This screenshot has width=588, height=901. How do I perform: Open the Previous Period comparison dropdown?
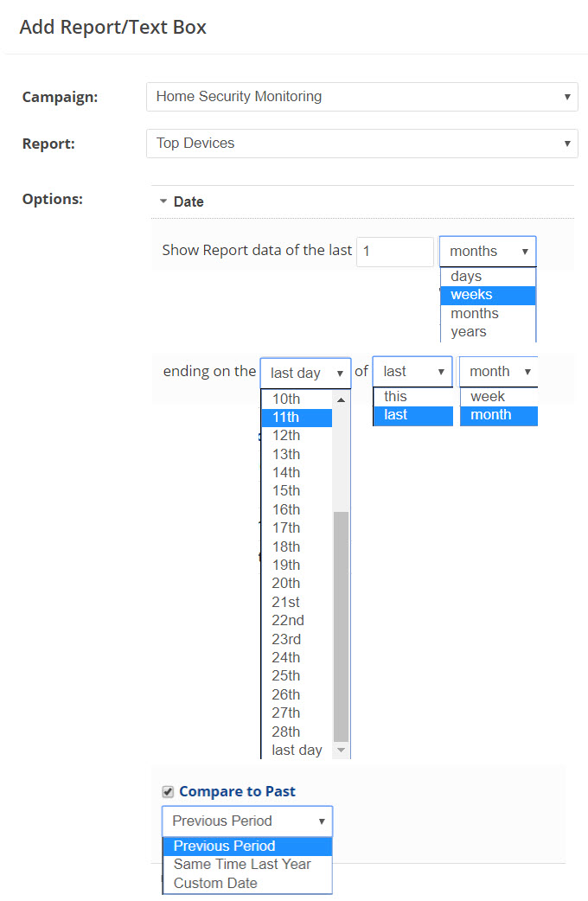247,821
